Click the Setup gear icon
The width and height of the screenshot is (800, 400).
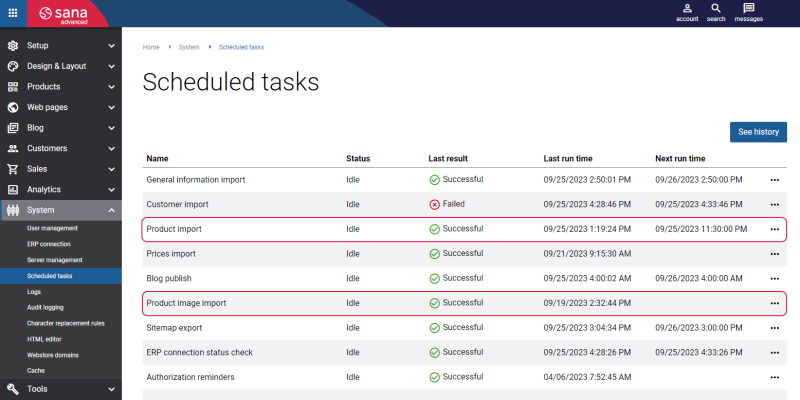[13, 45]
